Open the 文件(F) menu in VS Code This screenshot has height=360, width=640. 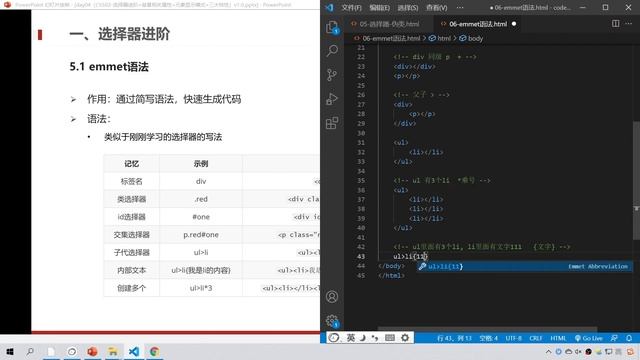tap(351, 7)
